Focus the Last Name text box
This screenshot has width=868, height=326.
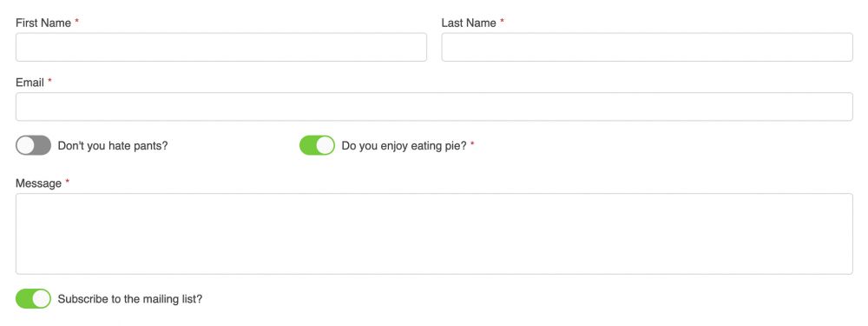pyautogui.click(x=648, y=47)
